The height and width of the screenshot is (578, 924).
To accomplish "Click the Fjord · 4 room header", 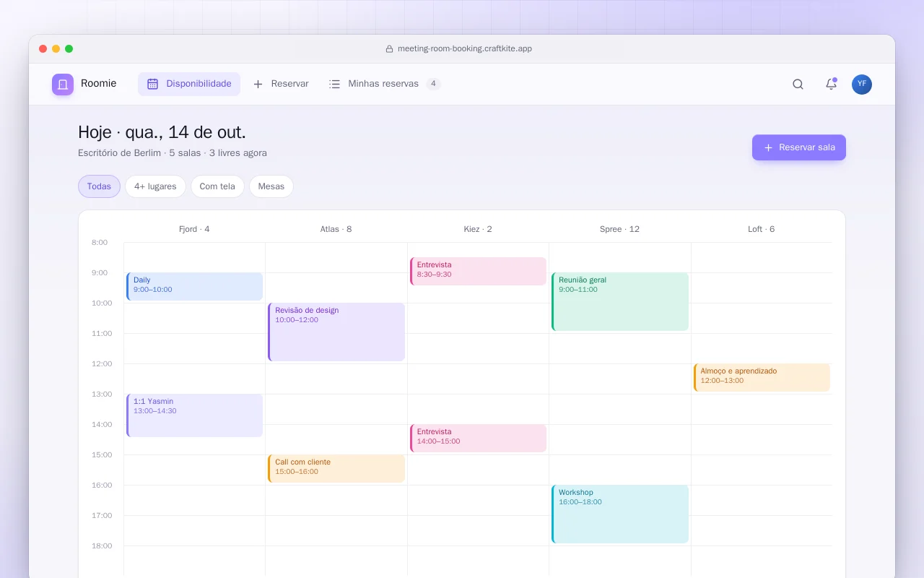I will coord(195,229).
